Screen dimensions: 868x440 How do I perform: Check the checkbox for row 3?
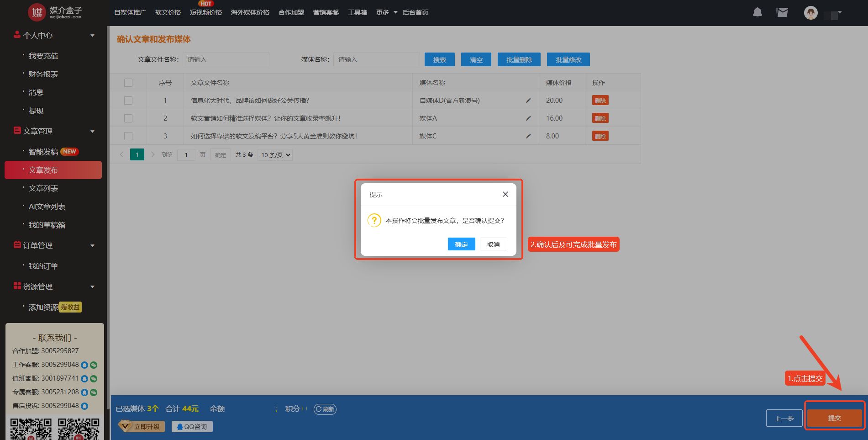[x=128, y=136]
